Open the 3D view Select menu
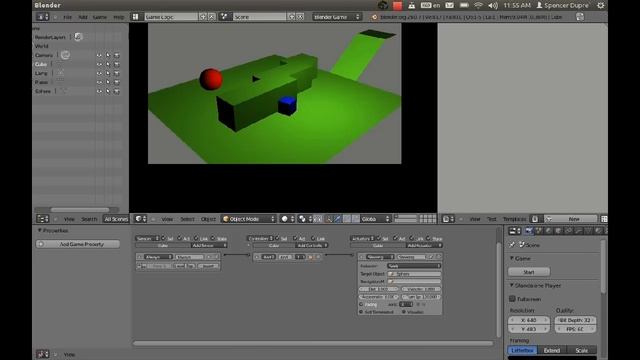The width and height of the screenshot is (640, 360). [x=187, y=219]
